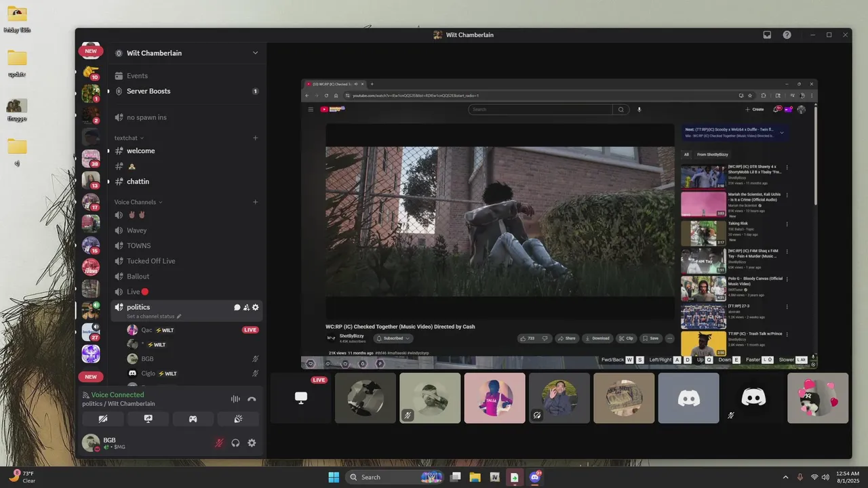Turn on camera button in voice panel
Viewport: 868px width, 488px height.
pyautogui.click(x=103, y=419)
